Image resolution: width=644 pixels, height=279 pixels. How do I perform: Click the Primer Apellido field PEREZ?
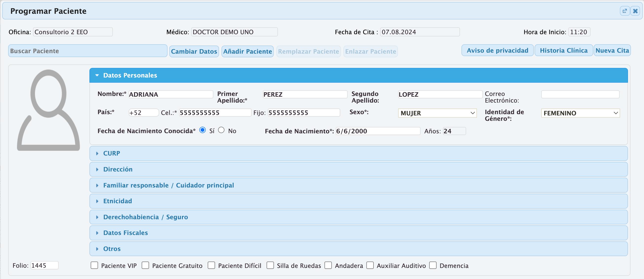305,94
